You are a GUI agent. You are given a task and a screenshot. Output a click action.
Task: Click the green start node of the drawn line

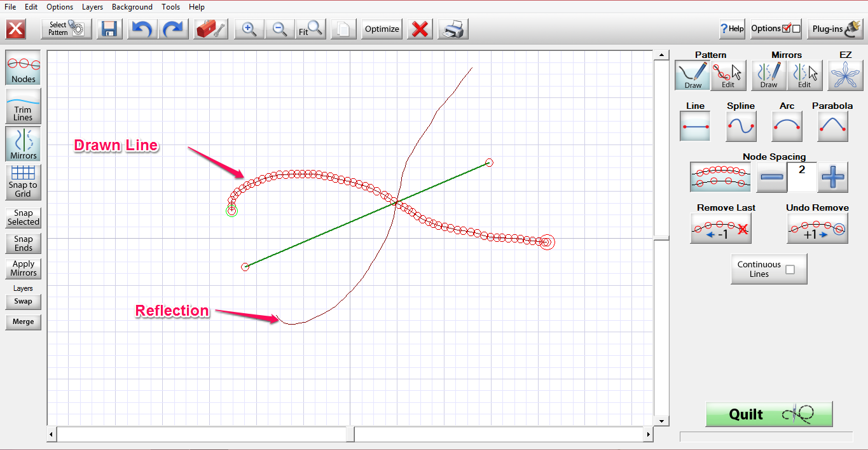[x=231, y=211]
